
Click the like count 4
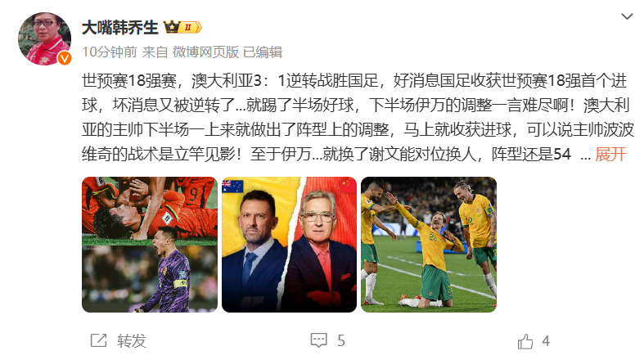(x=546, y=341)
